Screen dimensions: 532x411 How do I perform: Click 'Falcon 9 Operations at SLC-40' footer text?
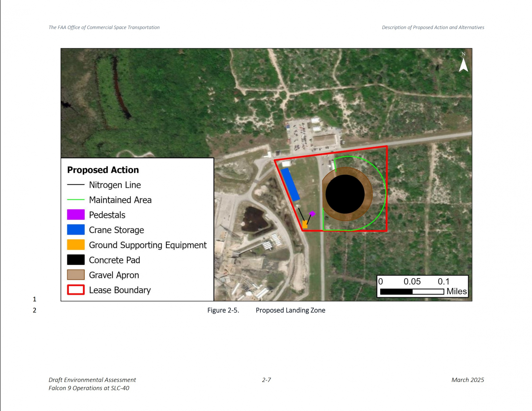tap(89, 388)
